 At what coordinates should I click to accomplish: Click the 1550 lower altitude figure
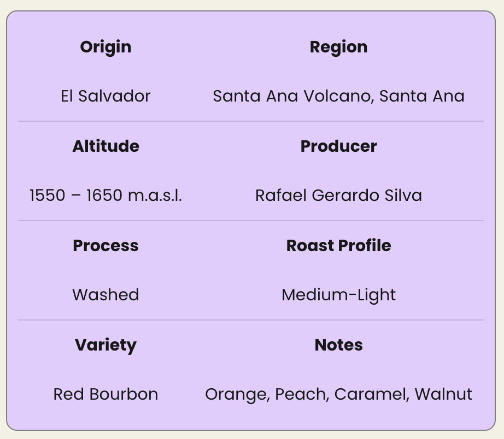point(48,195)
